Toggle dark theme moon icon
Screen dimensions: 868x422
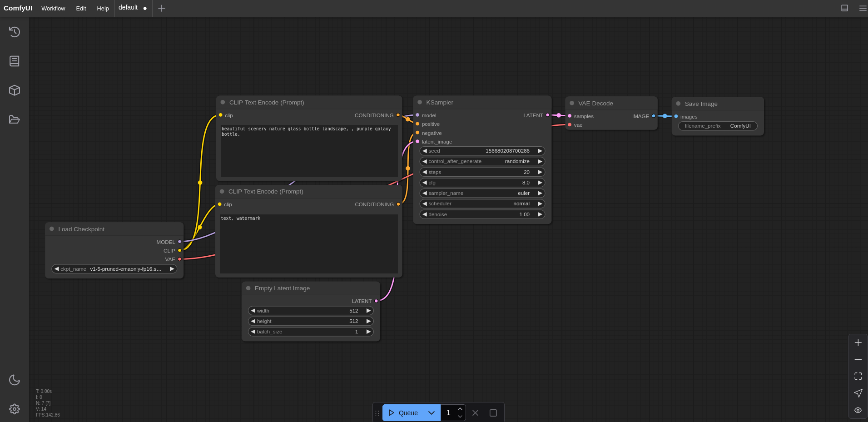15,380
